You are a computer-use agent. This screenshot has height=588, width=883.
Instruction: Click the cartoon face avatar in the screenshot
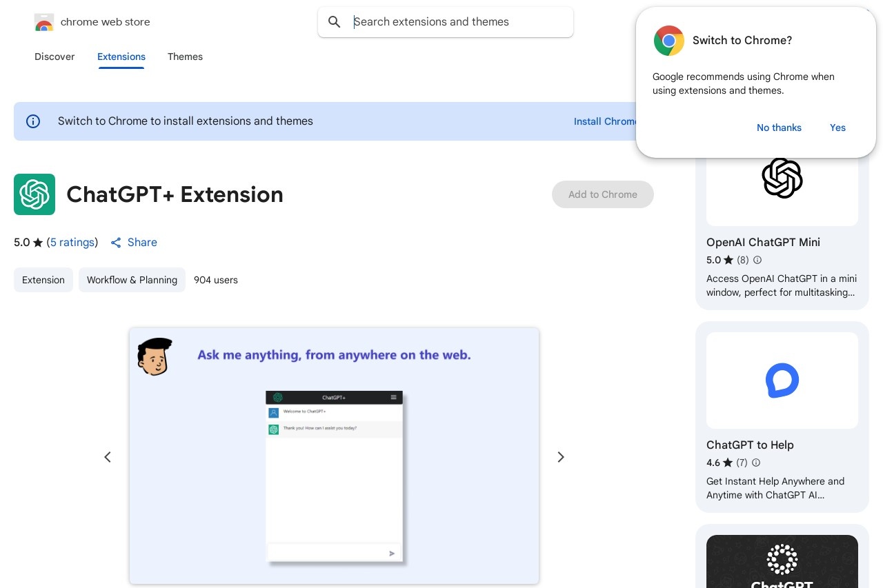point(154,356)
